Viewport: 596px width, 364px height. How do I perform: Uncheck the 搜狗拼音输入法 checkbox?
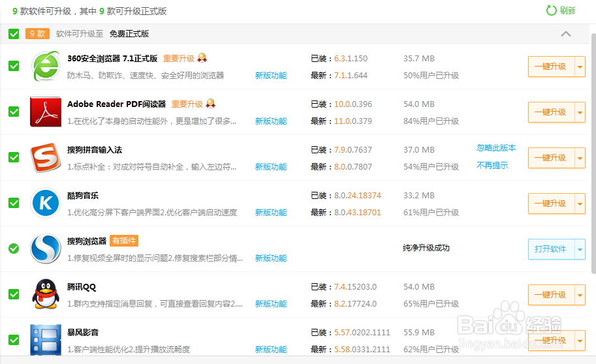[x=14, y=157]
